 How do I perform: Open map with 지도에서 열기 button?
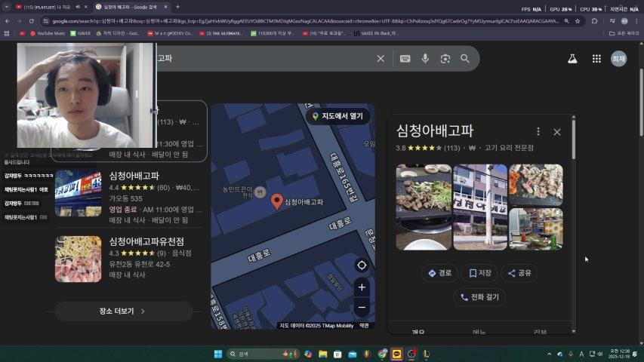pos(337,116)
